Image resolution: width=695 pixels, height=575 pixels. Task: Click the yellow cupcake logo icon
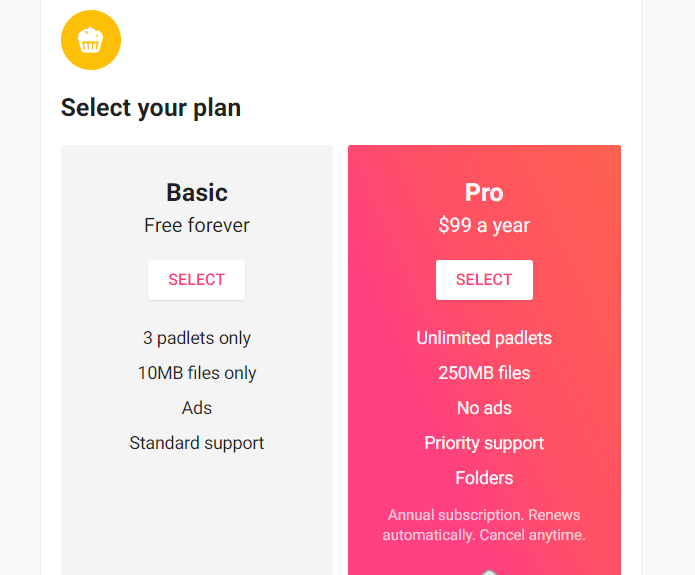point(91,40)
